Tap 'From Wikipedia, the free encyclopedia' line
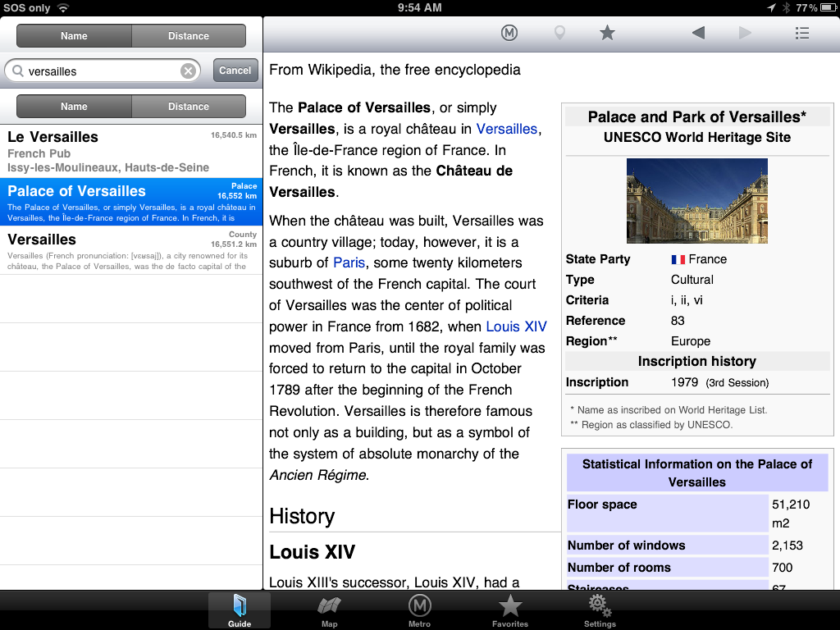The image size is (840, 630). pos(395,70)
